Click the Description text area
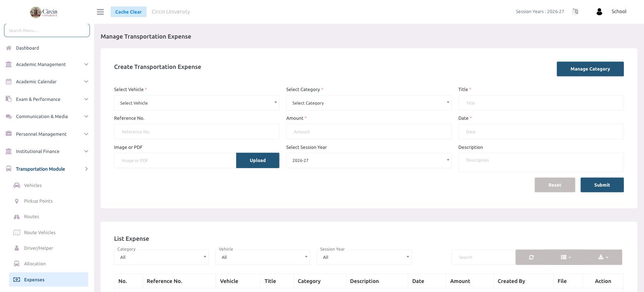 [x=541, y=162]
